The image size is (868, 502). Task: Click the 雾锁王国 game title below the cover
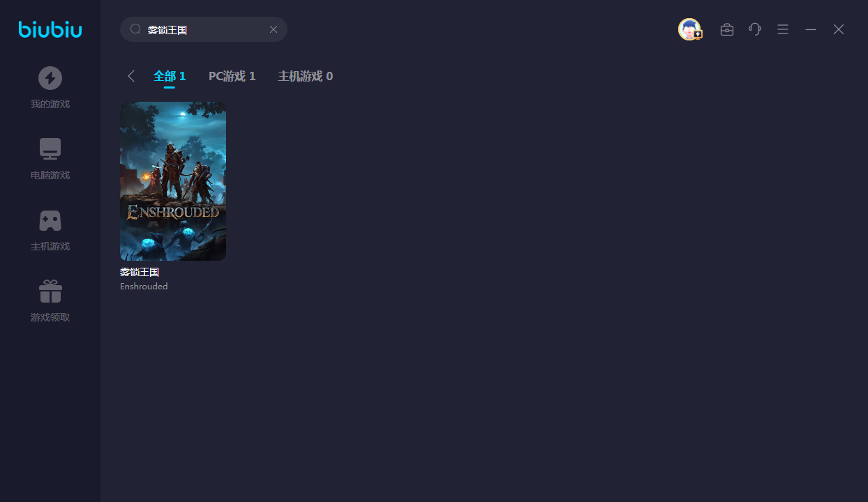(140, 272)
